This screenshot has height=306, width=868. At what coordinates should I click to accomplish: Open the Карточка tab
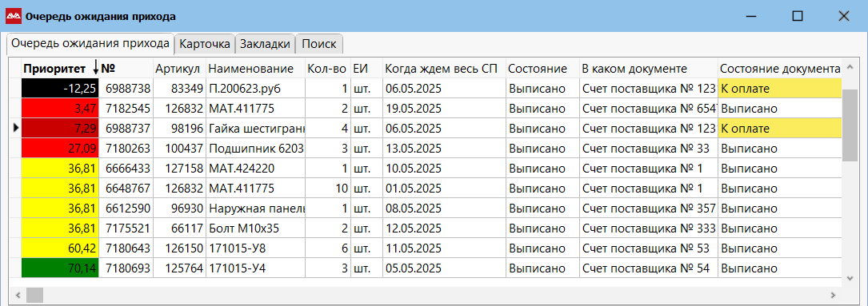click(x=205, y=44)
